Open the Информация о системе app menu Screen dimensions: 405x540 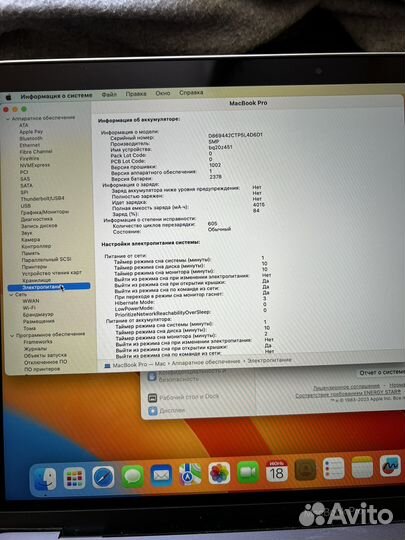pyautogui.click(x=56, y=96)
